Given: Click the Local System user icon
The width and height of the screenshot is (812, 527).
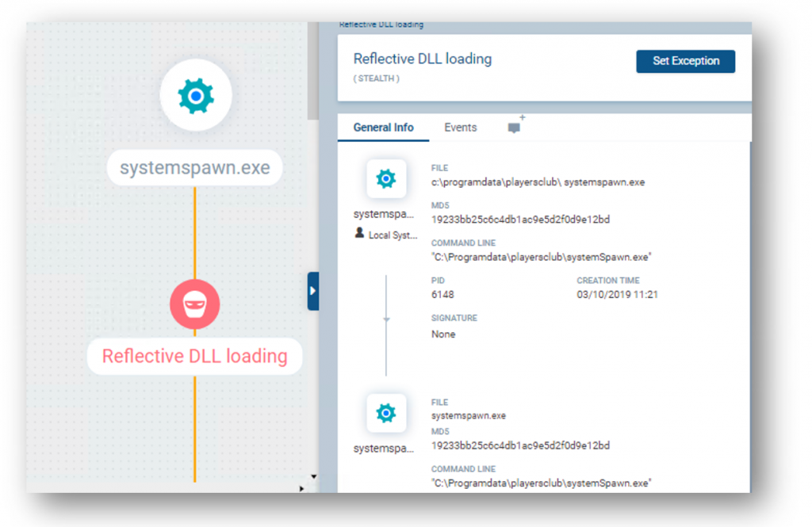Looking at the screenshot, I should click(x=360, y=235).
